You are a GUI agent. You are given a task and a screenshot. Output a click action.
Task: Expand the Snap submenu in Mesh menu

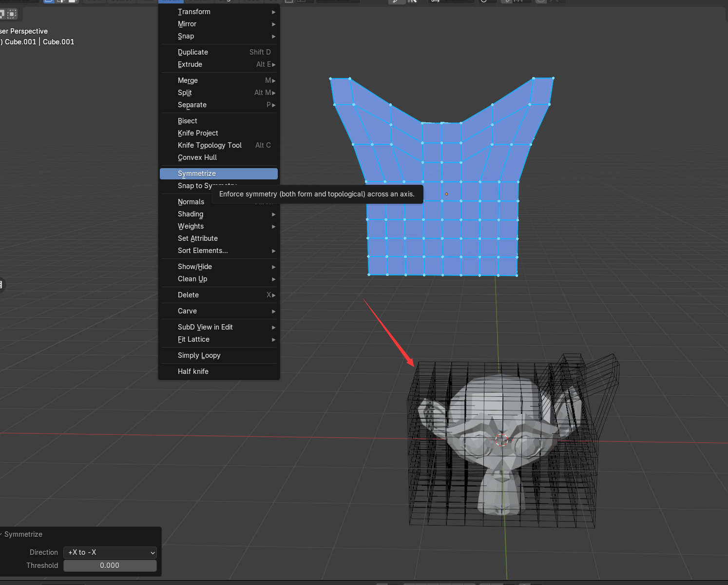tap(219, 36)
